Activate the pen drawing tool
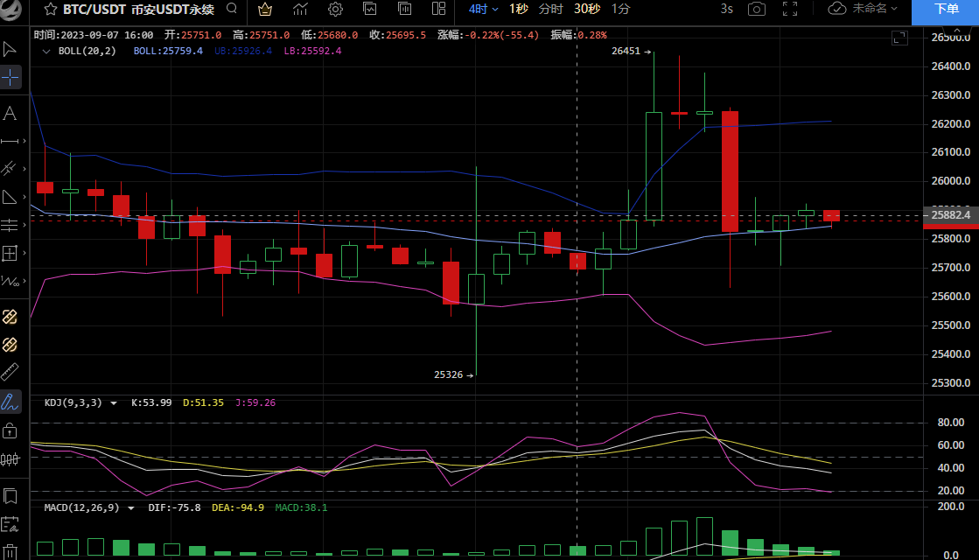This screenshot has width=979, height=560. click(x=10, y=402)
